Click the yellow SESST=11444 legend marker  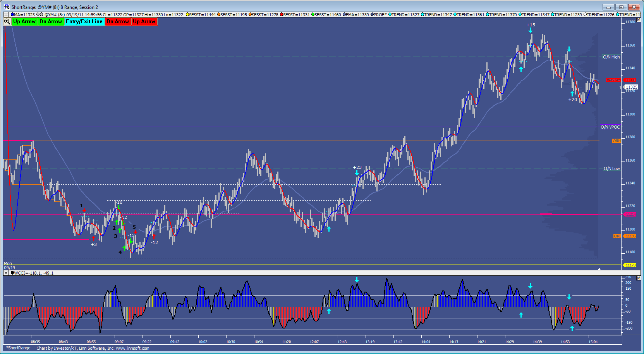(187, 15)
